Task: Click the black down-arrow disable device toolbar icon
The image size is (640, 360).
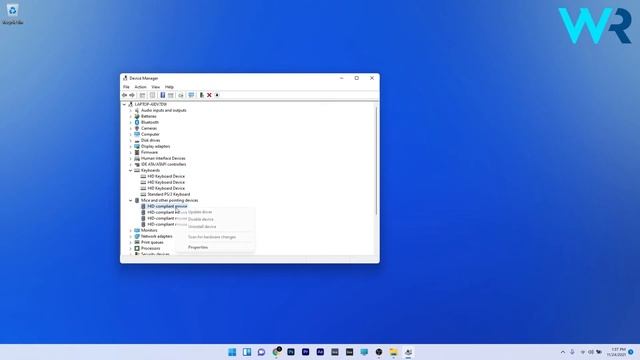Action: coord(217,95)
